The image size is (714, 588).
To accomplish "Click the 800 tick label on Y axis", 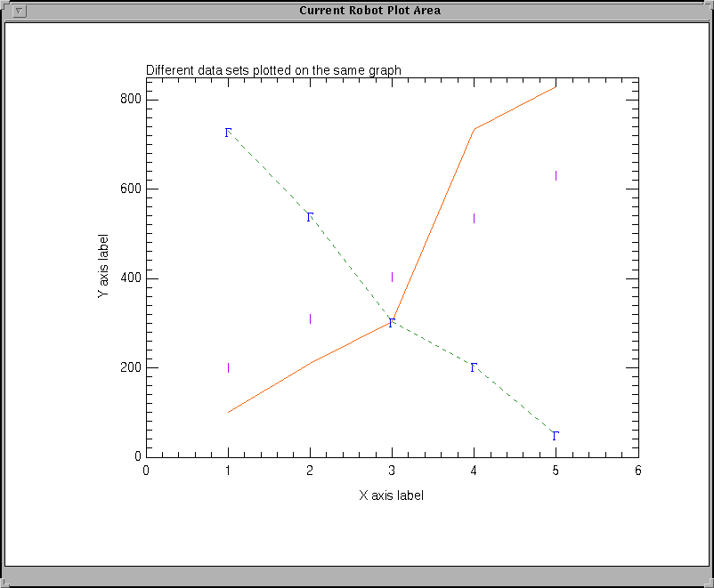I will (x=133, y=99).
